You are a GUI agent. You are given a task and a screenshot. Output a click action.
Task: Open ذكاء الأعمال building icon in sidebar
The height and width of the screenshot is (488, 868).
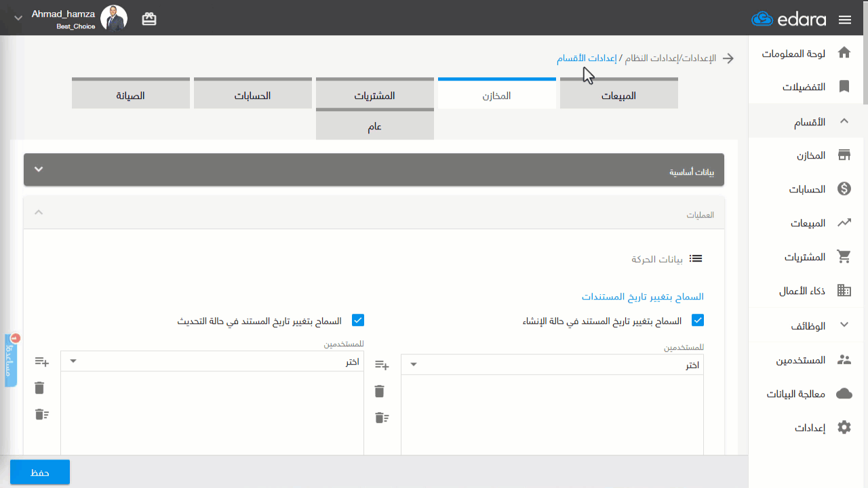[844, 291]
